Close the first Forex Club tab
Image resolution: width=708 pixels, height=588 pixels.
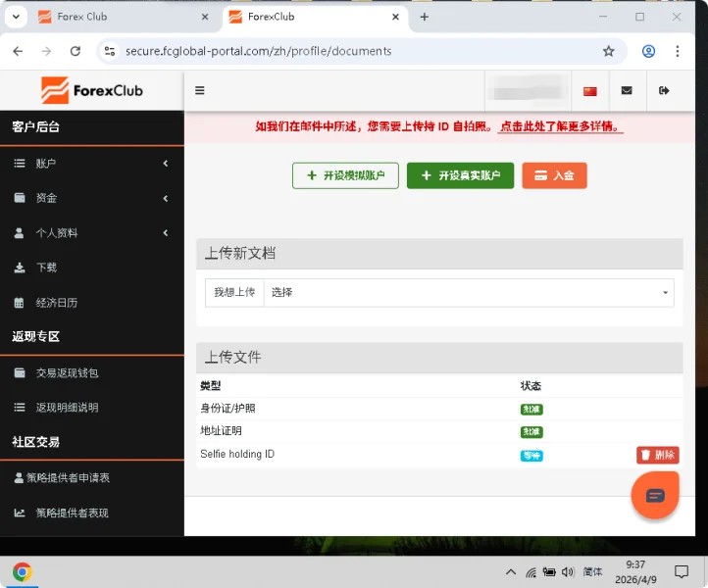pyautogui.click(x=205, y=17)
